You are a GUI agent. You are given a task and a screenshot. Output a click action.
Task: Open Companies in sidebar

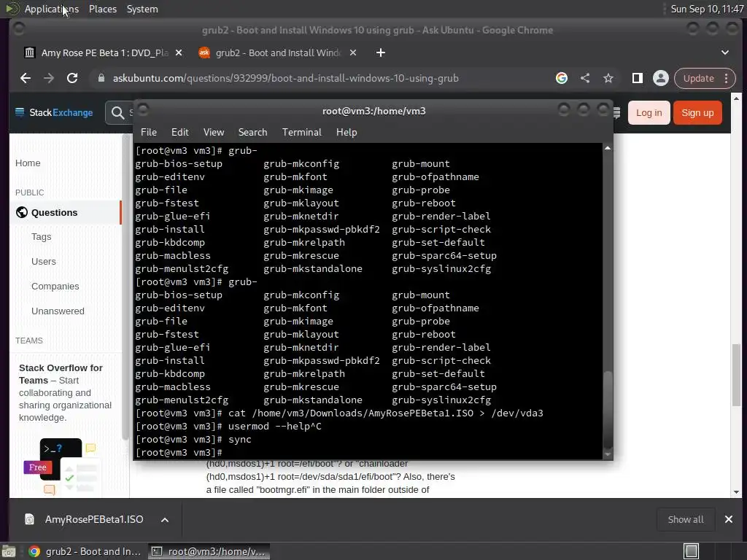point(55,286)
